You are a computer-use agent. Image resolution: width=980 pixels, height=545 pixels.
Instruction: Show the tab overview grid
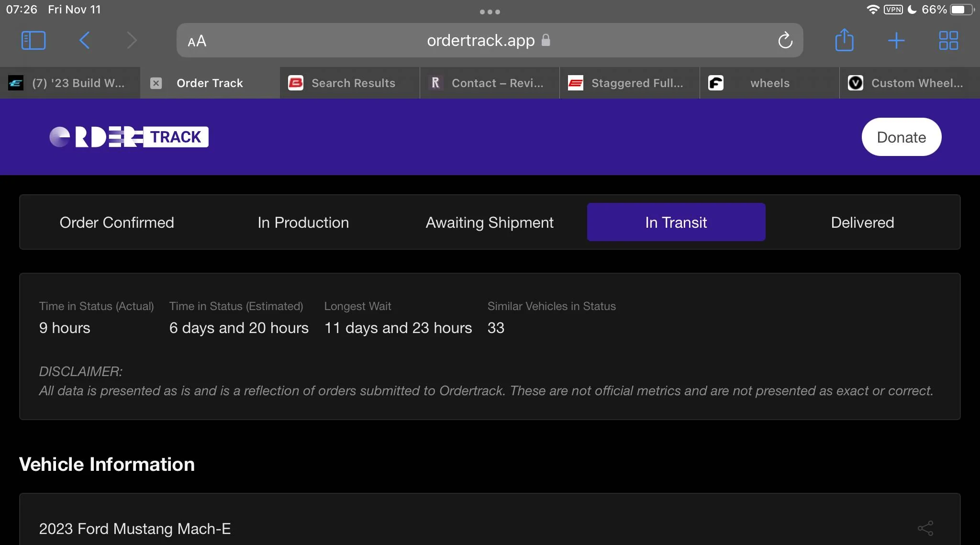point(948,41)
